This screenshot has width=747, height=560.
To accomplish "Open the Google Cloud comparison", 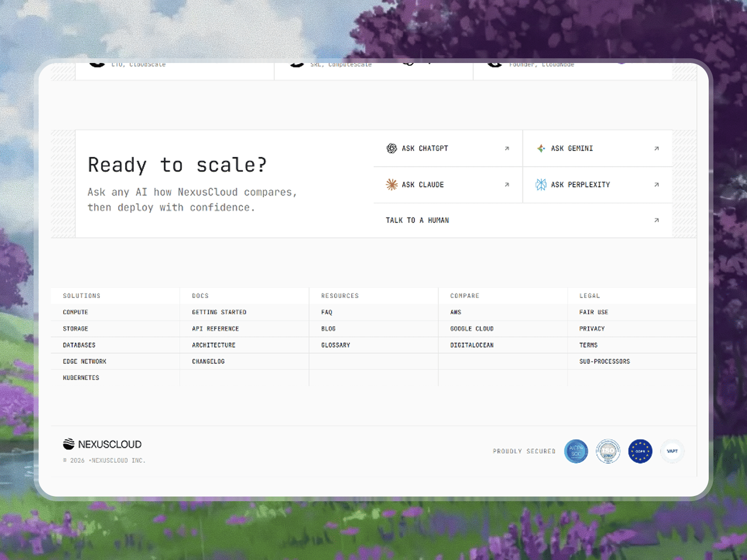I will point(472,329).
